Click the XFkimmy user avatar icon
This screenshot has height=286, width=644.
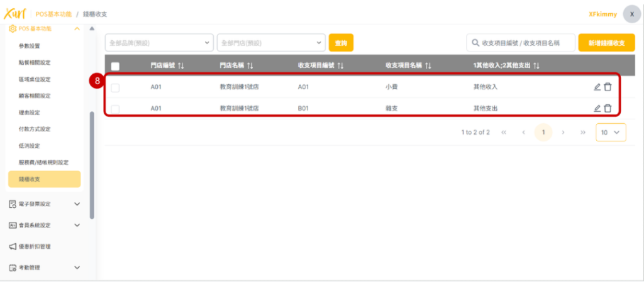pyautogui.click(x=631, y=14)
